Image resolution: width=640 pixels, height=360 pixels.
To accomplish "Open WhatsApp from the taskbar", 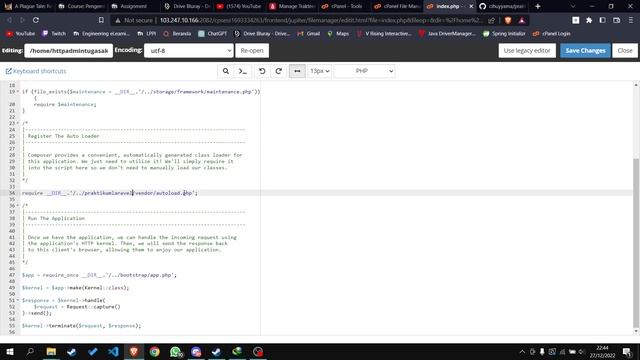I will (x=176, y=352).
